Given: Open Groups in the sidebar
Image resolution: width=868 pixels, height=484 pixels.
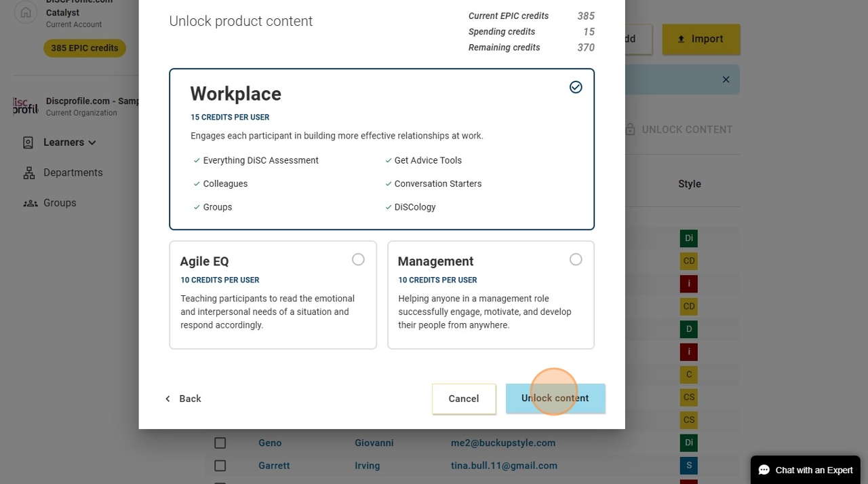Looking at the screenshot, I should pos(60,203).
